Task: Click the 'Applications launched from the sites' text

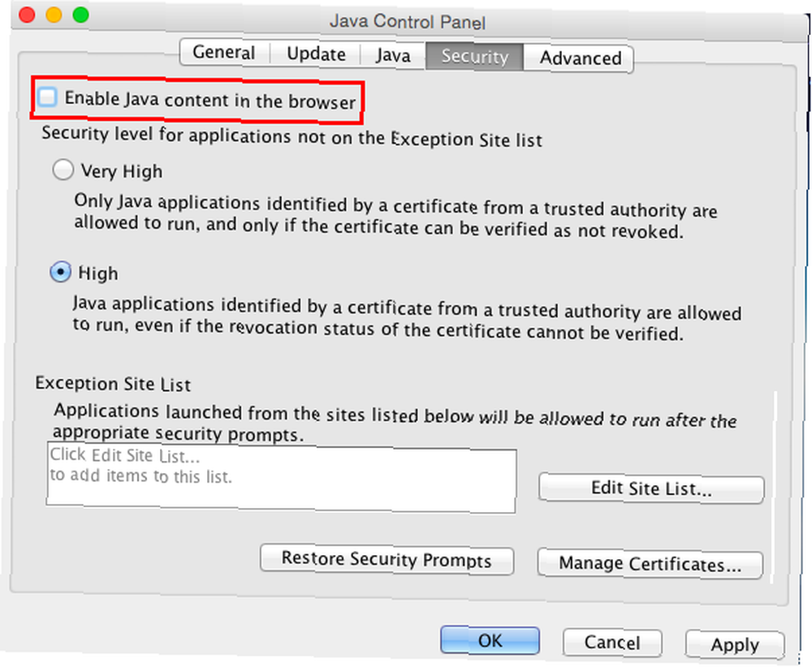Action: pyautogui.click(x=395, y=422)
